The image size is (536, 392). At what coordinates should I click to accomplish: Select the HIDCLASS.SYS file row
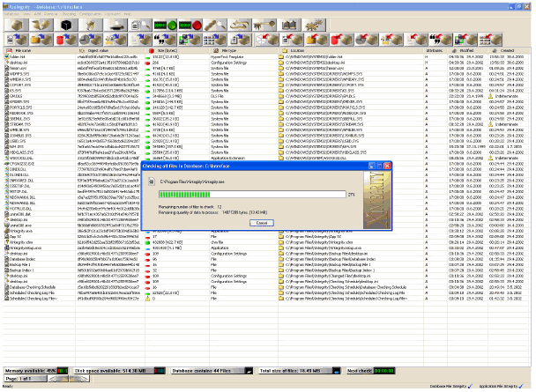266,152
